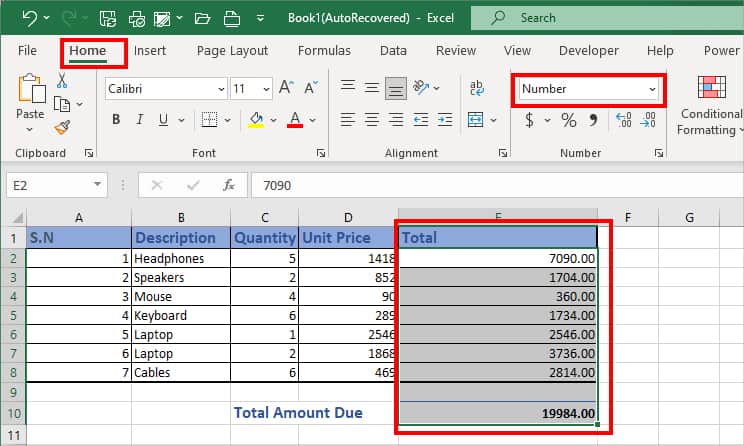Screen dimensions: 744x446
Task: Select the Format Painter brush
Action: [x=62, y=127]
